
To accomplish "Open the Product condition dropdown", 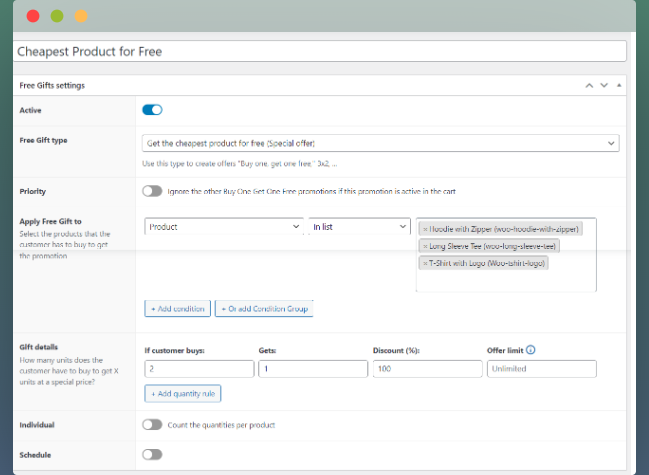I will click(x=224, y=227).
